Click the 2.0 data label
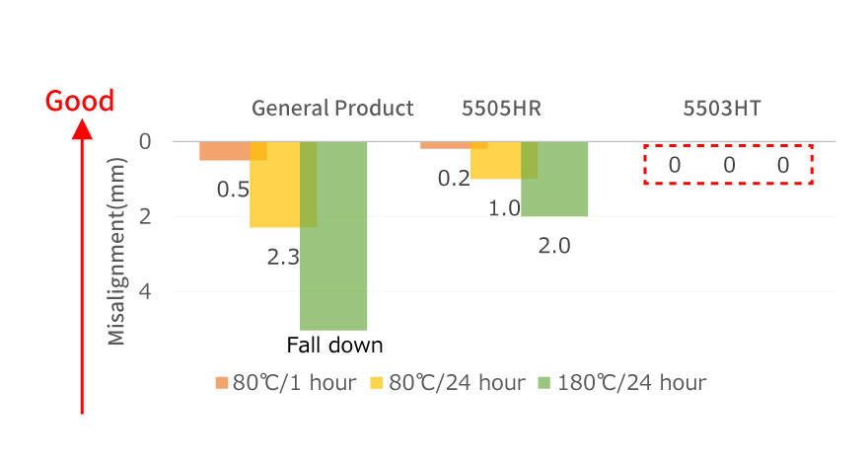Image resolution: width=868 pixels, height=466 pixels. 554,247
